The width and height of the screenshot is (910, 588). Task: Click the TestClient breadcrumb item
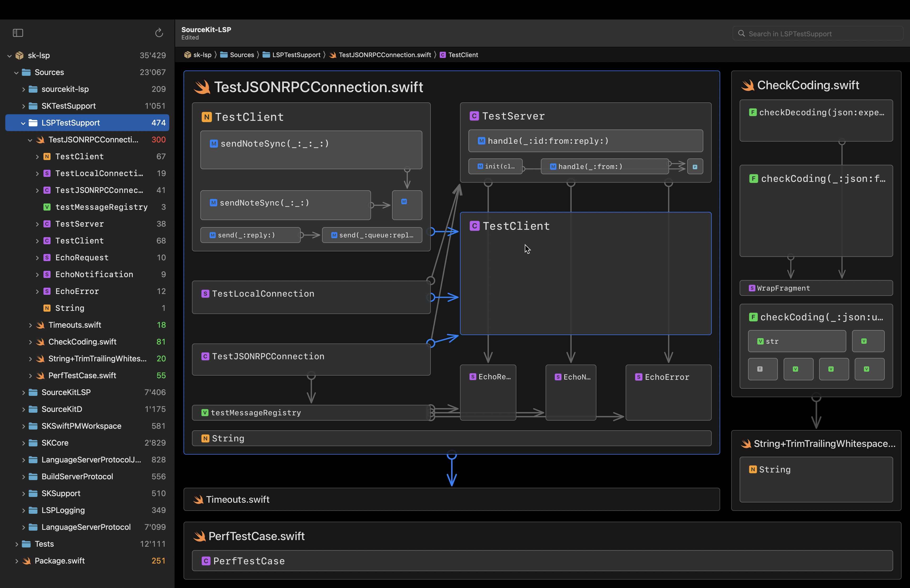point(459,55)
